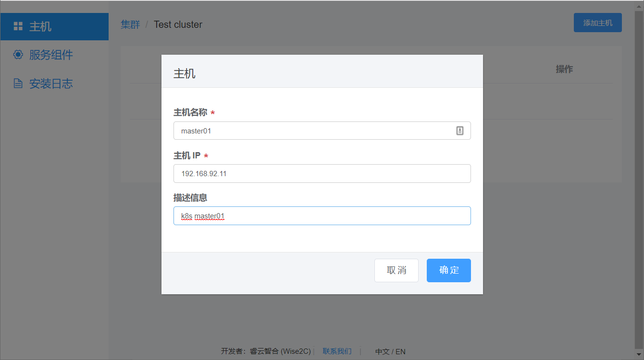Image resolution: width=644 pixels, height=360 pixels.
Task: Click the 开发者：睿云智合 (Wise2C) footer text
Action: tap(266, 351)
